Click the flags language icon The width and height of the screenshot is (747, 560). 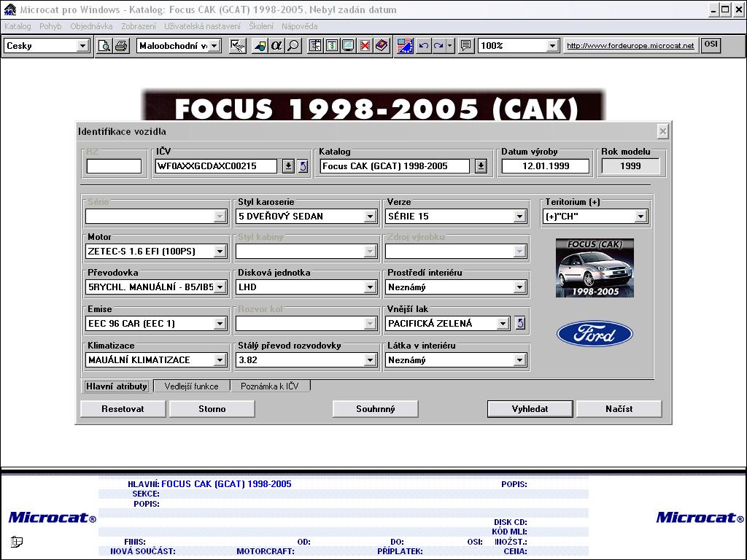pyautogui.click(x=406, y=46)
